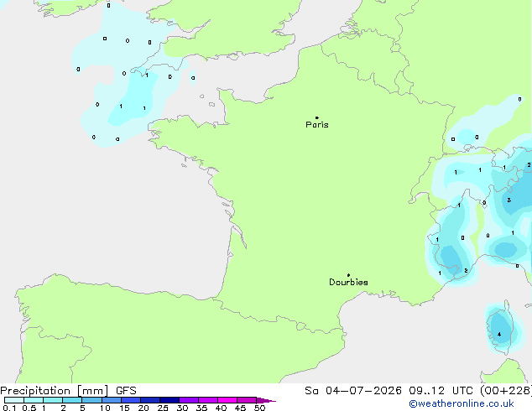Click the '50' legend scale value

click(259, 408)
